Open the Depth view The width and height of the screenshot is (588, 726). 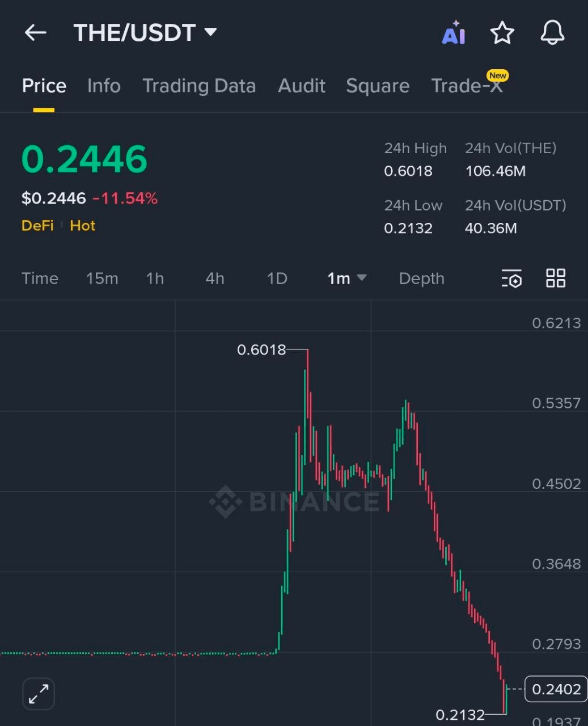point(421,278)
